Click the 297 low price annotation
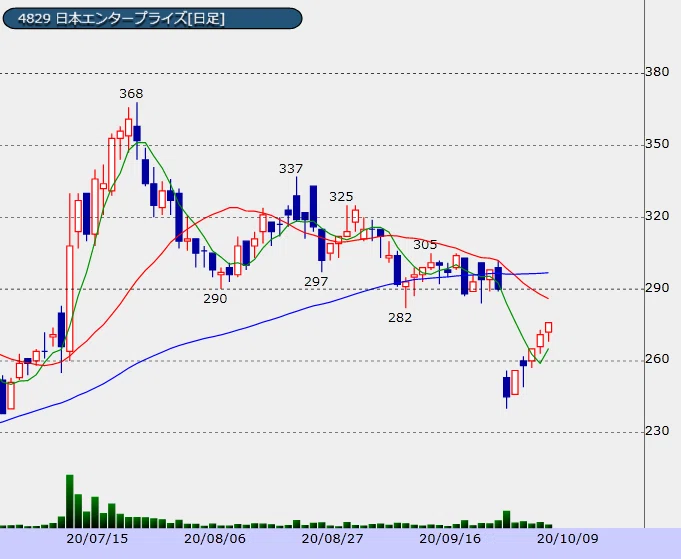Viewport: 681px width, 559px height. (316, 282)
